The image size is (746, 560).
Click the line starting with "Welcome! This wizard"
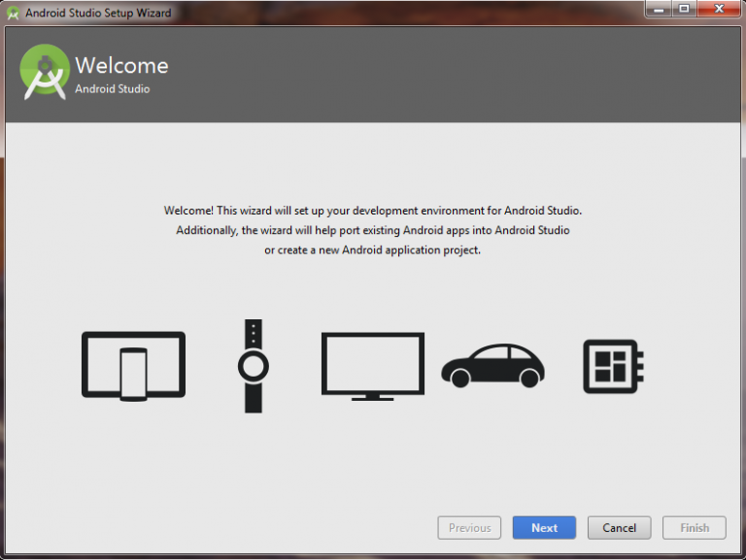coord(373,211)
